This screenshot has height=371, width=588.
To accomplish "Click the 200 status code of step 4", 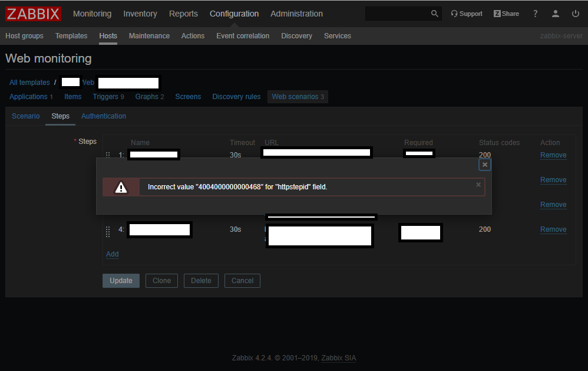I will coord(485,229).
